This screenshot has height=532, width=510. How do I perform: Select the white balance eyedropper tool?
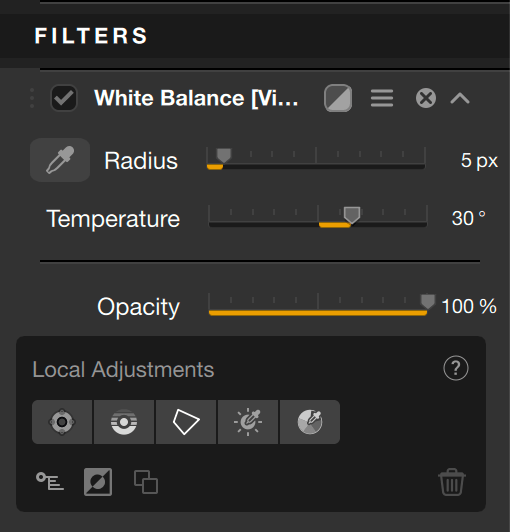pos(60,160)
